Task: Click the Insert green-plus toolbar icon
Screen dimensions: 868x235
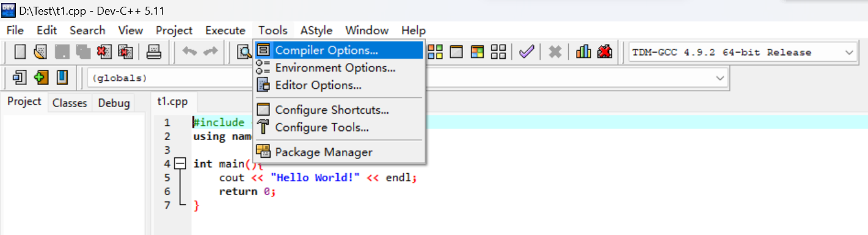Action: [41, 78]
